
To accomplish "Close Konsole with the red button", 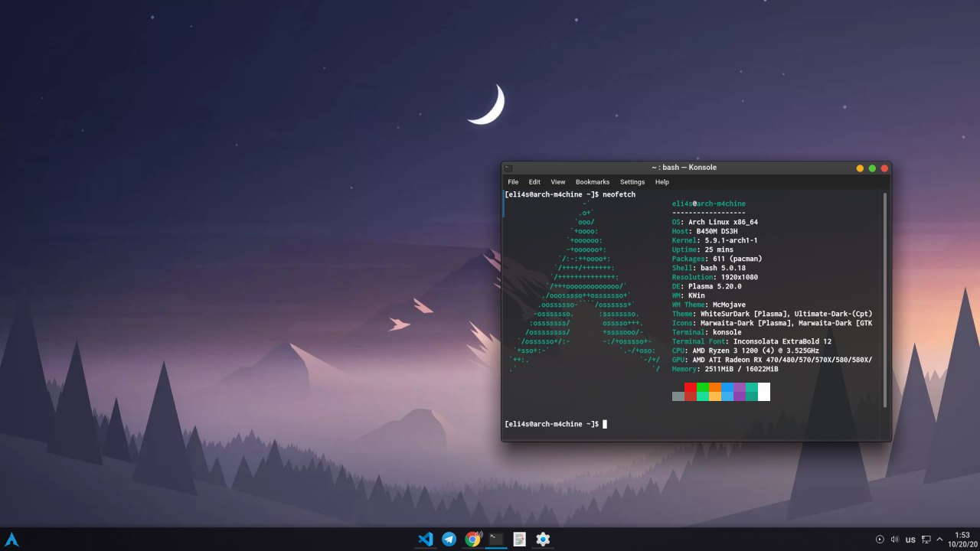I will [x=884, y=168].
